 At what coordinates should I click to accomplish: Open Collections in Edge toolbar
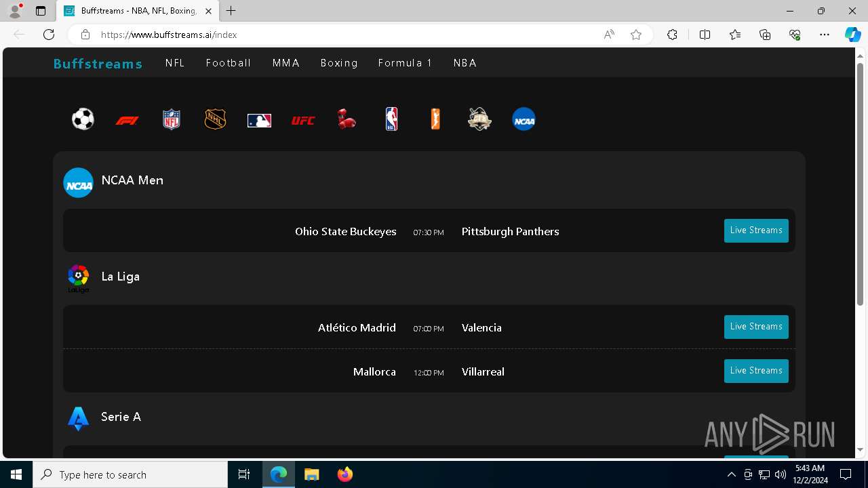pos(765,35)
